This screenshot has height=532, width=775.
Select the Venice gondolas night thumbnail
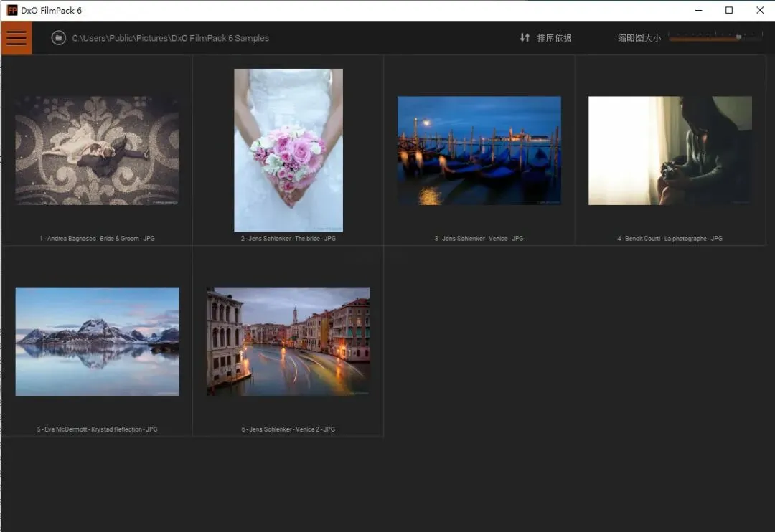(x=479, y=151)
